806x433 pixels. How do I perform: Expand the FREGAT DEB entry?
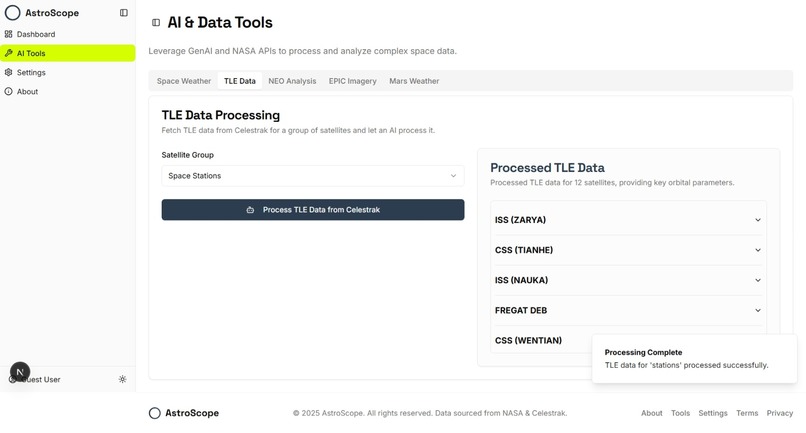(628, 310)
